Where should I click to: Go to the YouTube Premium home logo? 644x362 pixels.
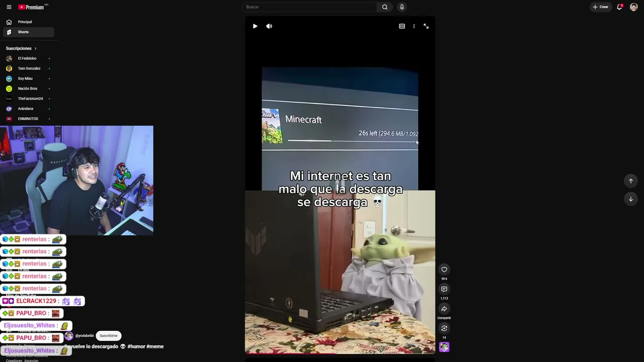pos(31,7)
